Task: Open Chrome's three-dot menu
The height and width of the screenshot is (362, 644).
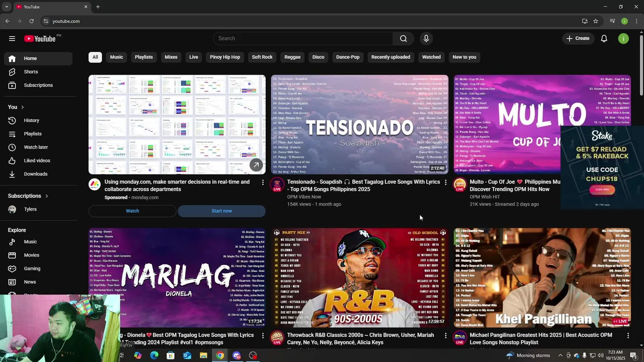Action: pyautogui.click(x=637, y=21)
